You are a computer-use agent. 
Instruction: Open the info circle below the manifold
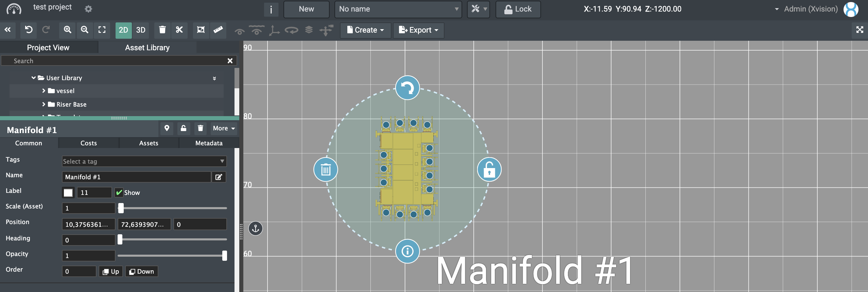[407, 251]
